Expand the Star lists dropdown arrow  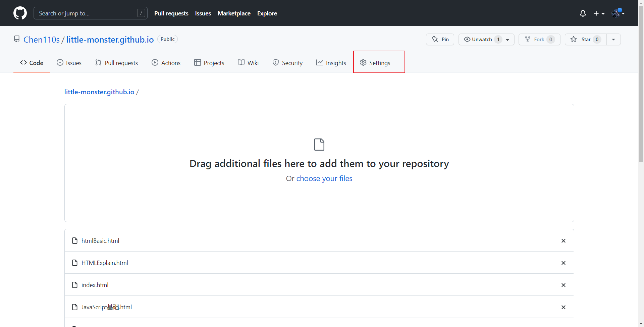[613, 39]
